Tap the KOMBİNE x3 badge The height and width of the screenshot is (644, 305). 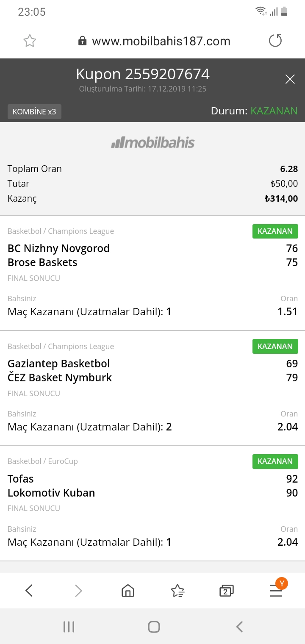(34, 112)
